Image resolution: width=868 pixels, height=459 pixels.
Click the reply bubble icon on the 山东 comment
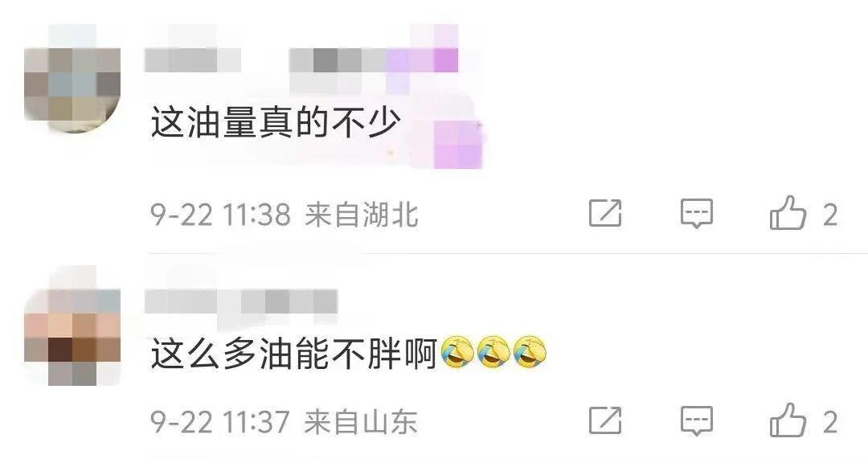click(696, 420)
